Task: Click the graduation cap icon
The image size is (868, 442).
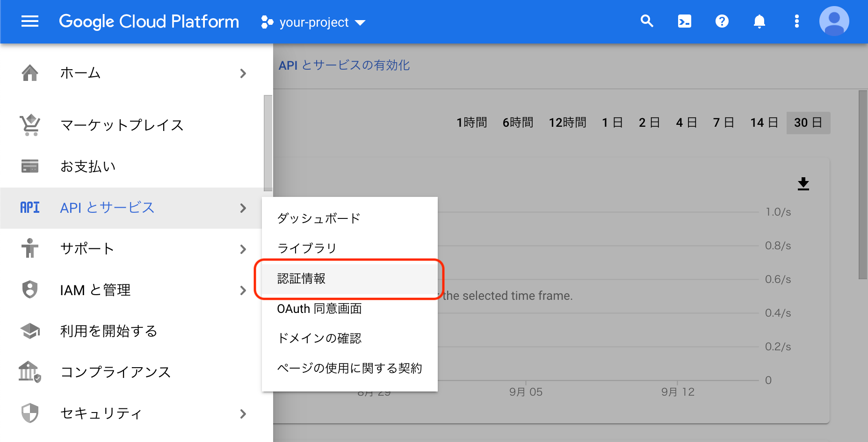Action: 30,331
